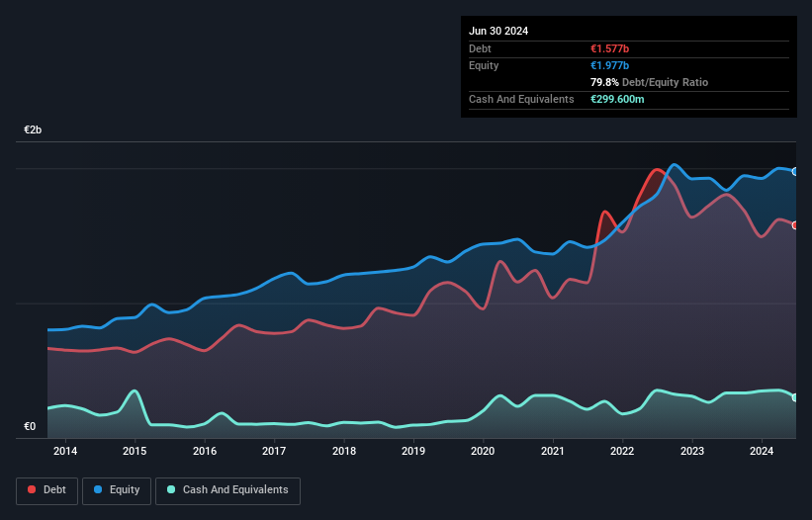Image resolution: width=812 pixels, height=520 pixels.
Task: Click the 2016 x-axis label
Action: tap(205, 451)
